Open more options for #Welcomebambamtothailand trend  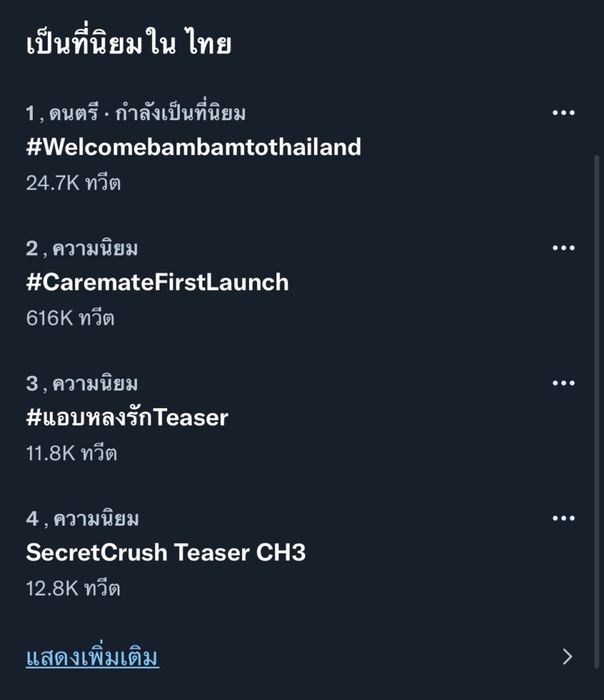click(x=563, y=113)
